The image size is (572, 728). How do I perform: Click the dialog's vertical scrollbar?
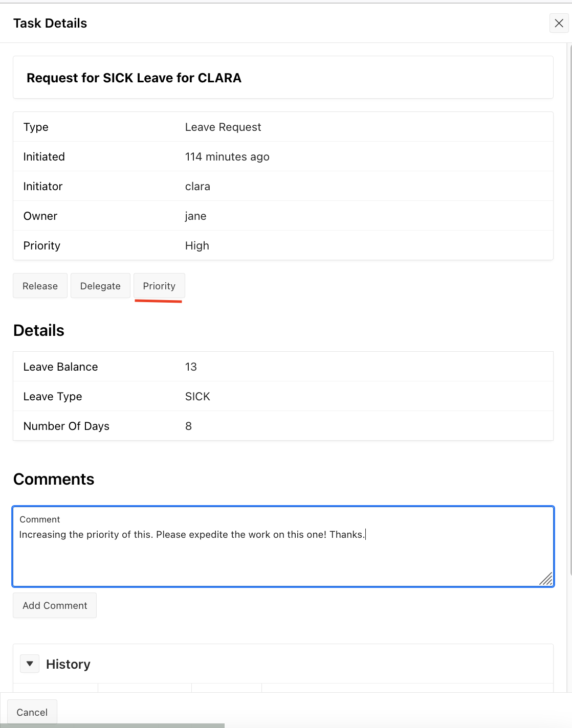569,358
